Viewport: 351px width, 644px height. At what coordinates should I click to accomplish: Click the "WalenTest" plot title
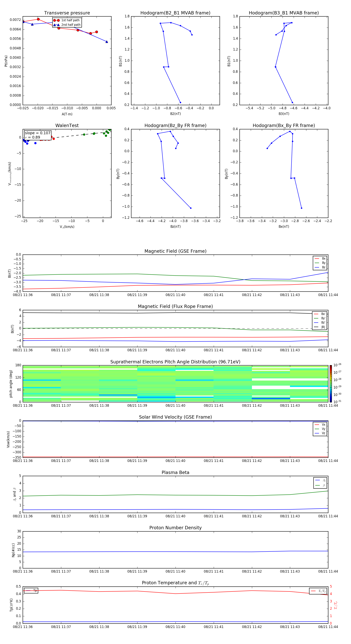coord(67,125)
